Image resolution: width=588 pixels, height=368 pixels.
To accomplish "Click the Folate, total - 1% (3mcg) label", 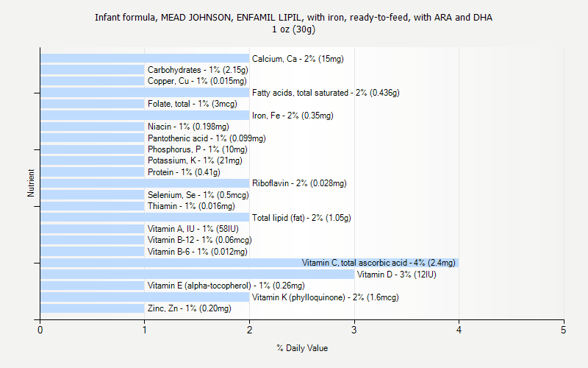I will click(x=193, y=104).
